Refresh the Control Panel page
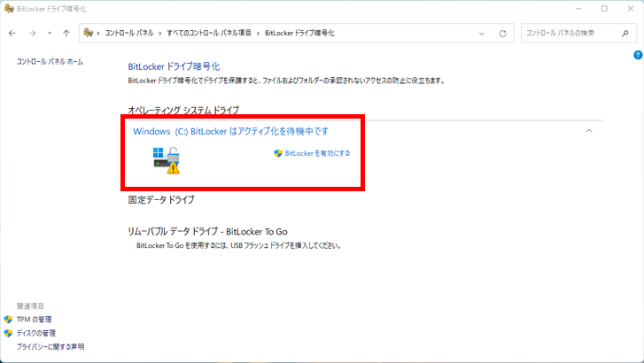Image resolution: width=644 pixels, height=363 pixels. 503,34
